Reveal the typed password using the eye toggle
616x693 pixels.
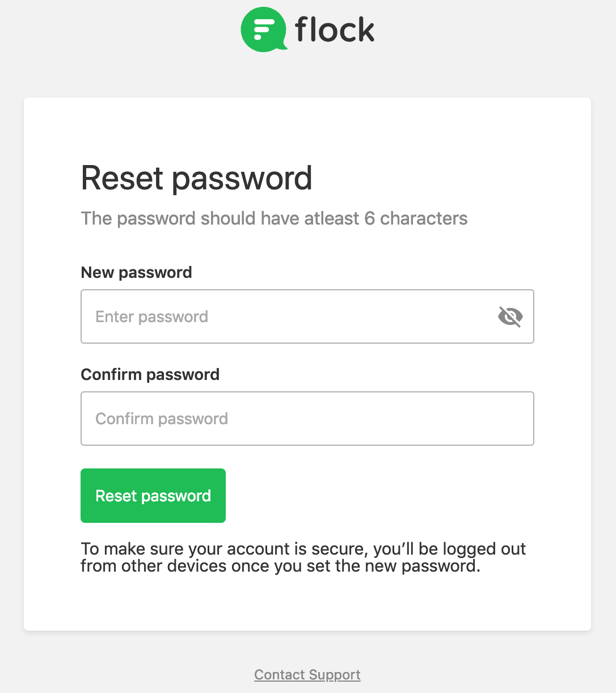[510, 316]
